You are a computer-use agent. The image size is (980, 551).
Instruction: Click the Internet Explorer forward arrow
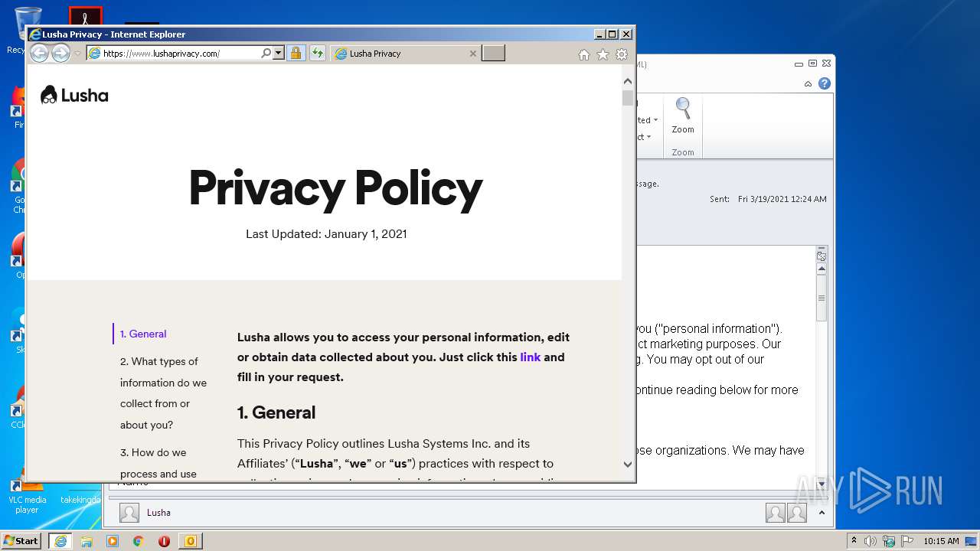60,53
